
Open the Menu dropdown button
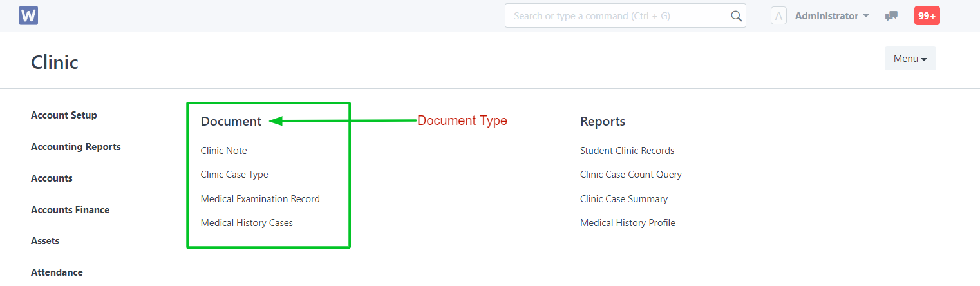click(910, 59)
